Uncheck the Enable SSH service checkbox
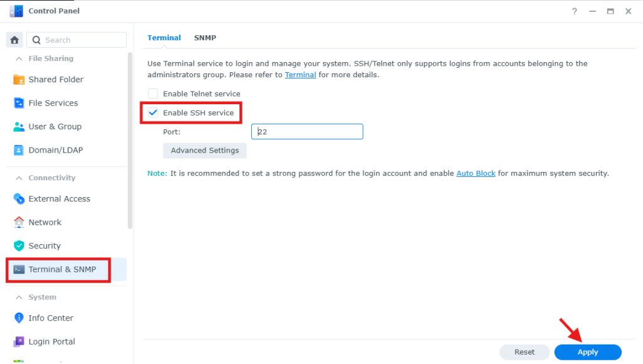The image size is (643, 364). point(153,113)
